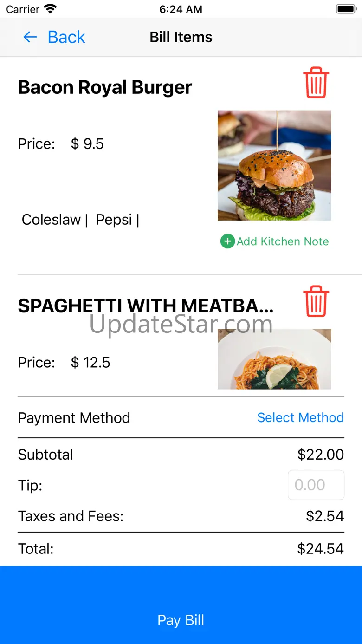Click the Payment Method label

pyautogui.click(x=74, y=418)
